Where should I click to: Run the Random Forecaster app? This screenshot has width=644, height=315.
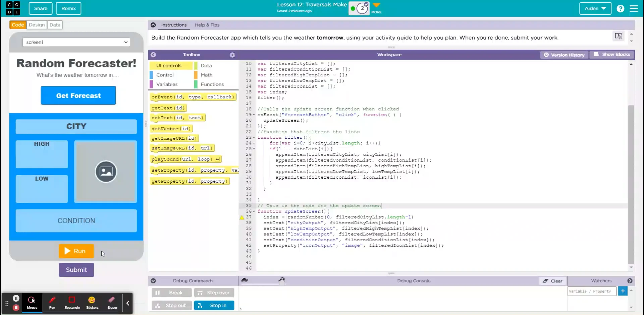point(76,251)
